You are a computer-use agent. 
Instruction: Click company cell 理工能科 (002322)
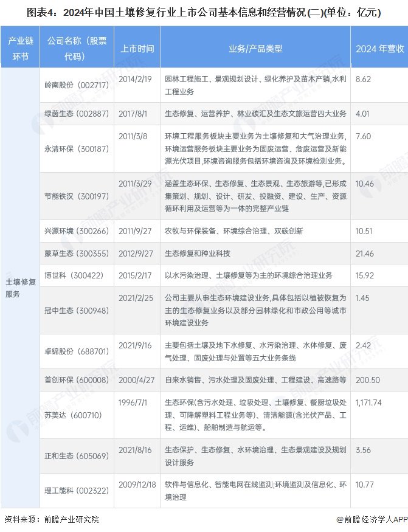[77, 491]
